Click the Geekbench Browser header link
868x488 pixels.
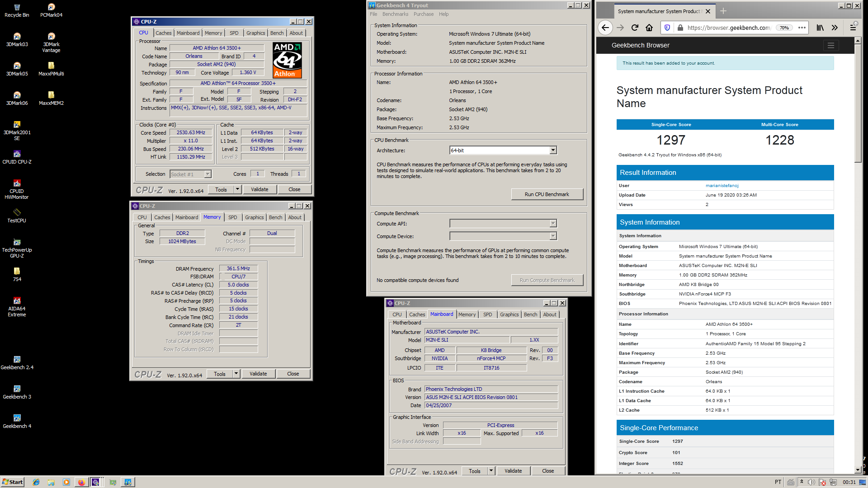coord(641,45)
